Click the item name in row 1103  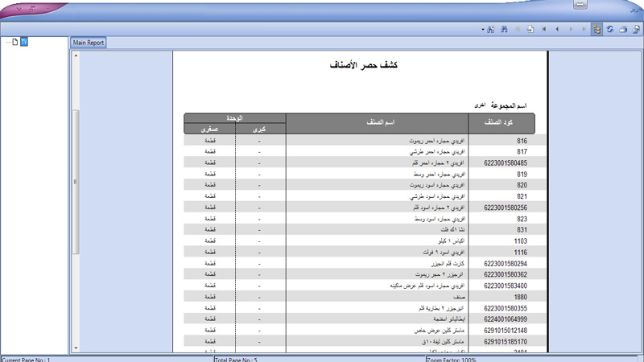pos(451,241)
